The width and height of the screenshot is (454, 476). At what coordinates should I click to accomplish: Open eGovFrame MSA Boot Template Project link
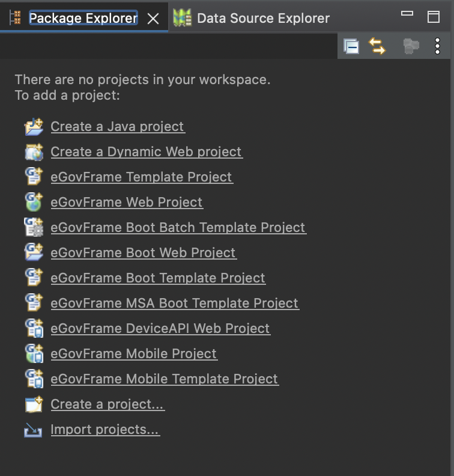coord(174,303)
